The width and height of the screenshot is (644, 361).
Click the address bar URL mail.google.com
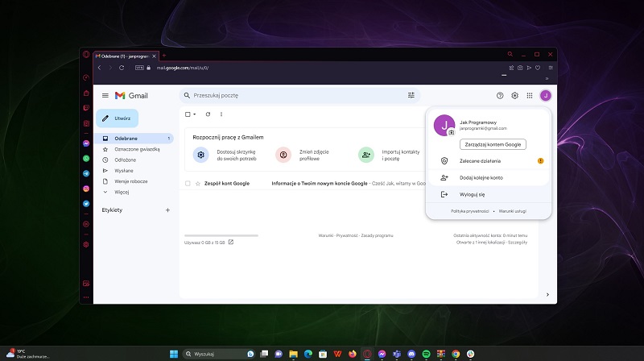pos(183,68)
